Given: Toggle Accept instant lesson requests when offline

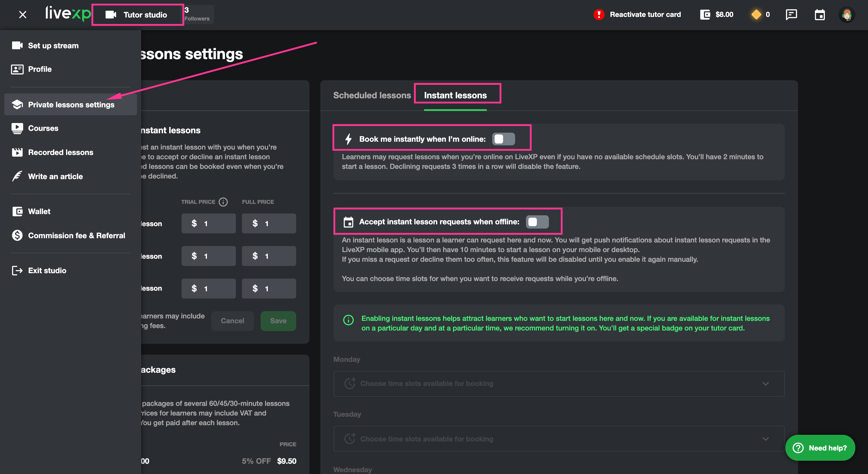Looking at the screenshot, I should (537, 222).
